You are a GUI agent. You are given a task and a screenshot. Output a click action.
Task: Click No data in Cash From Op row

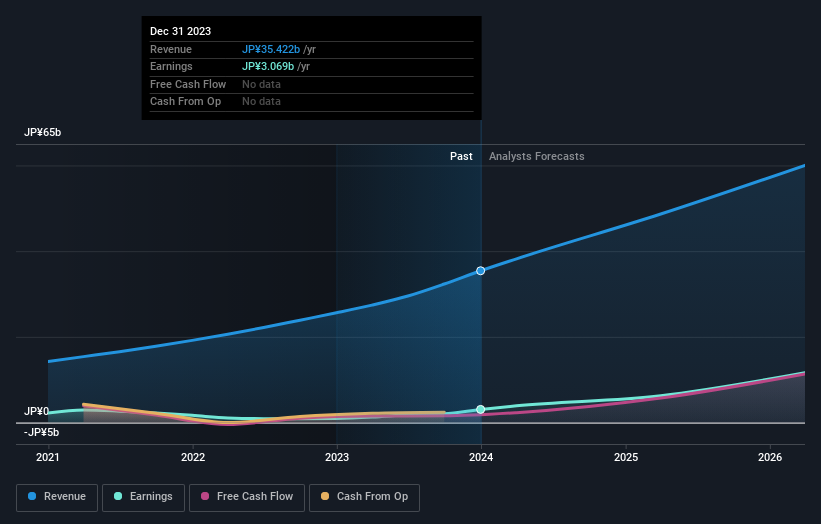click(261, 102)
